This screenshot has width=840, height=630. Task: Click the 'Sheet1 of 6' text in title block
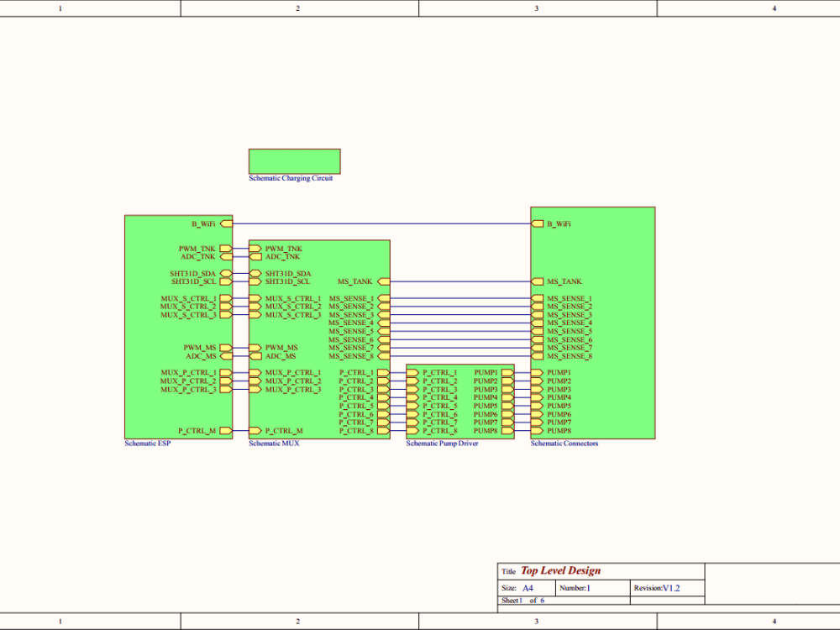point(522,601)
